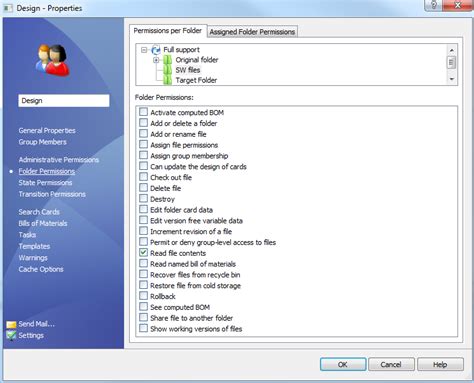This screenshot has width=474, height=383.
Task: Enable Activate computed BOM checkbox
Action: 143,112
